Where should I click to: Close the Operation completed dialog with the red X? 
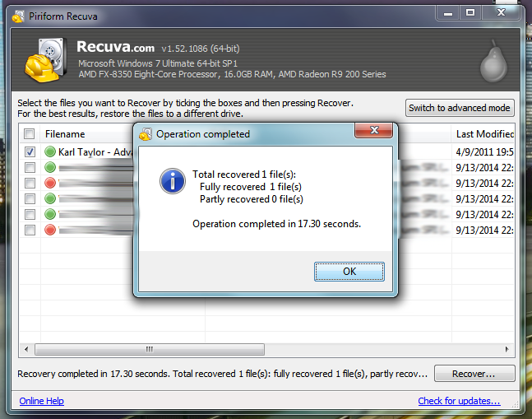374,130
